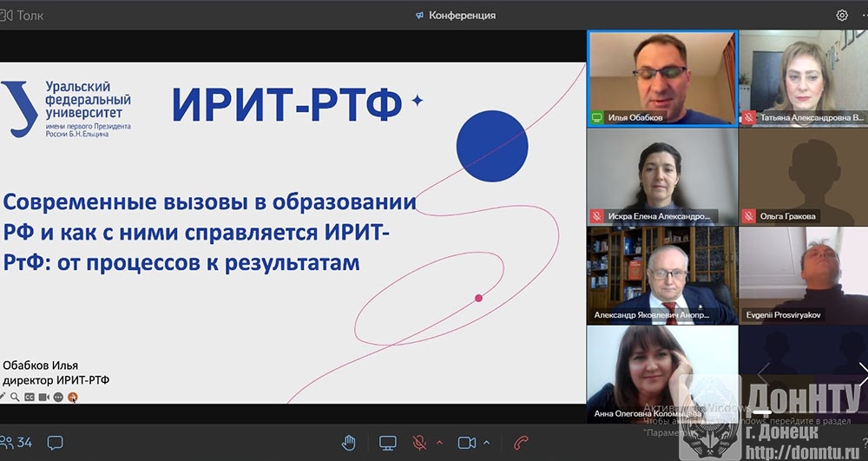Select Ольга Гракова's avatar tile
This screenshot has width=868, height=461.
click(803, 176)
